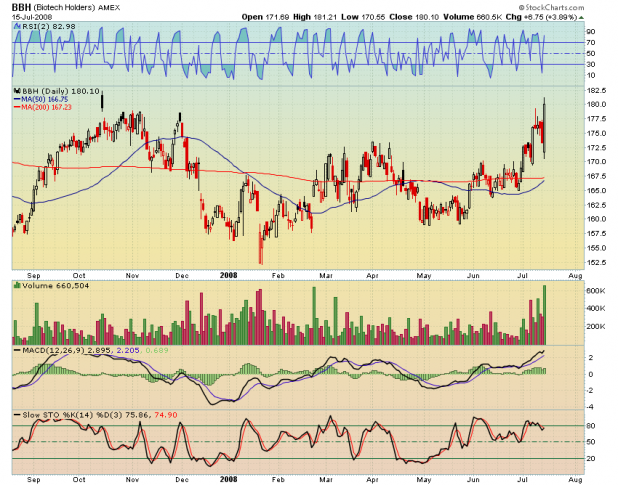Click the 167.5 price axis label

pos(596,176)
